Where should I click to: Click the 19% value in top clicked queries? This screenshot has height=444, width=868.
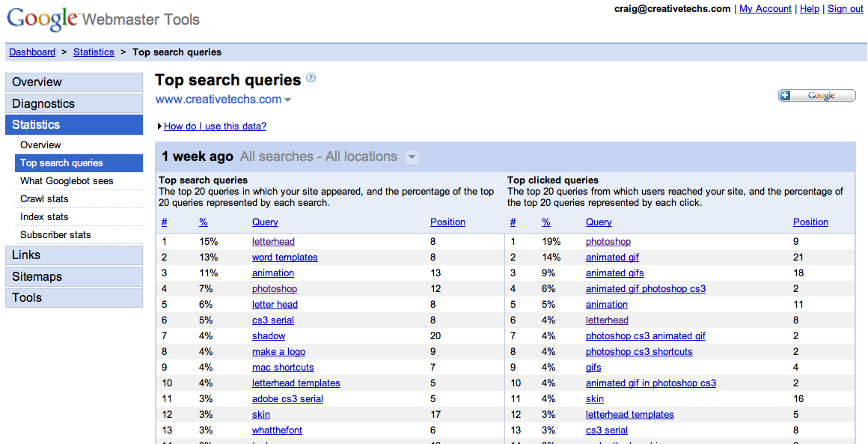(x=551, y=242)
